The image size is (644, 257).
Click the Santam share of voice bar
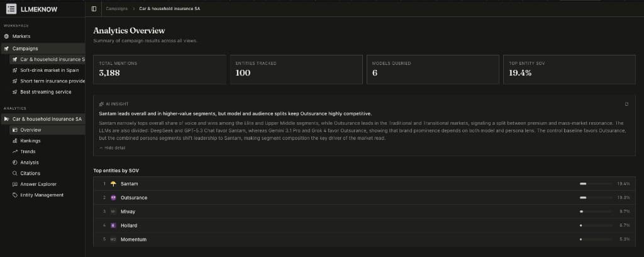tap(596, 184)
